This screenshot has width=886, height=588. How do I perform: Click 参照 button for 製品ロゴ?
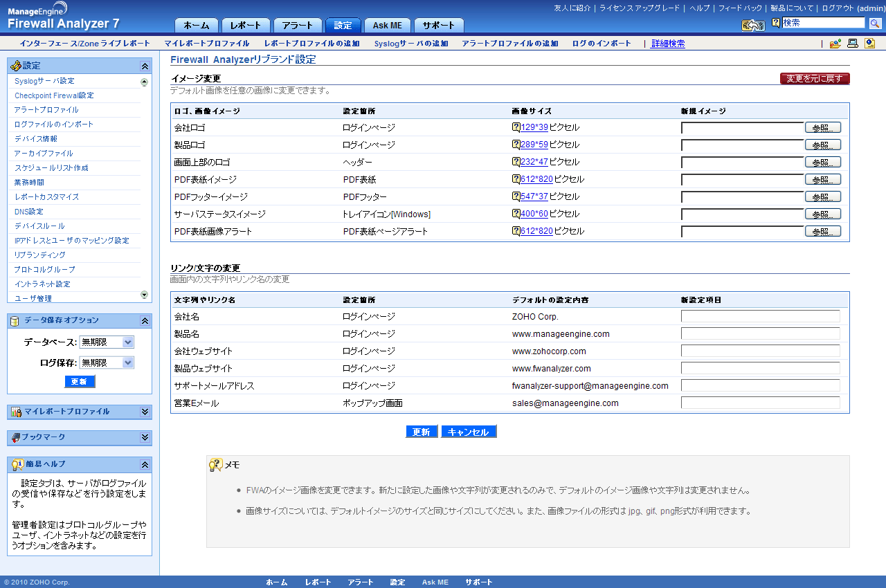pyautogui.click(x=823, y=145)
